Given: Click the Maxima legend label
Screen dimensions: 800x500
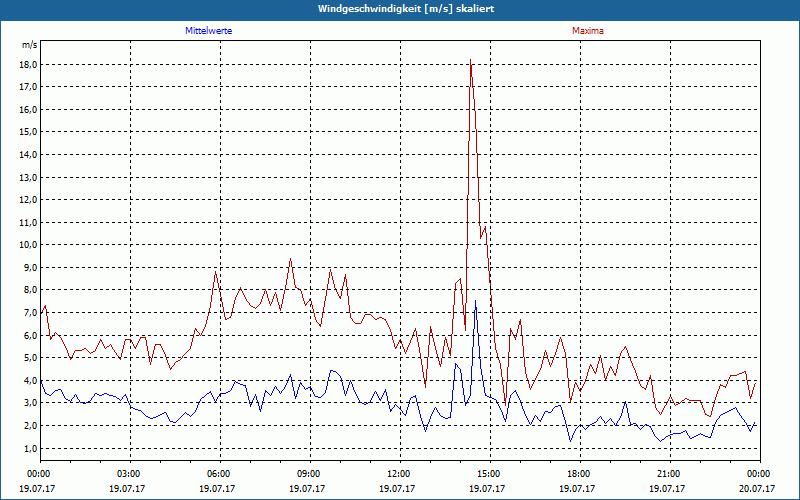Looking at the screenshot, I should point(588,31).
